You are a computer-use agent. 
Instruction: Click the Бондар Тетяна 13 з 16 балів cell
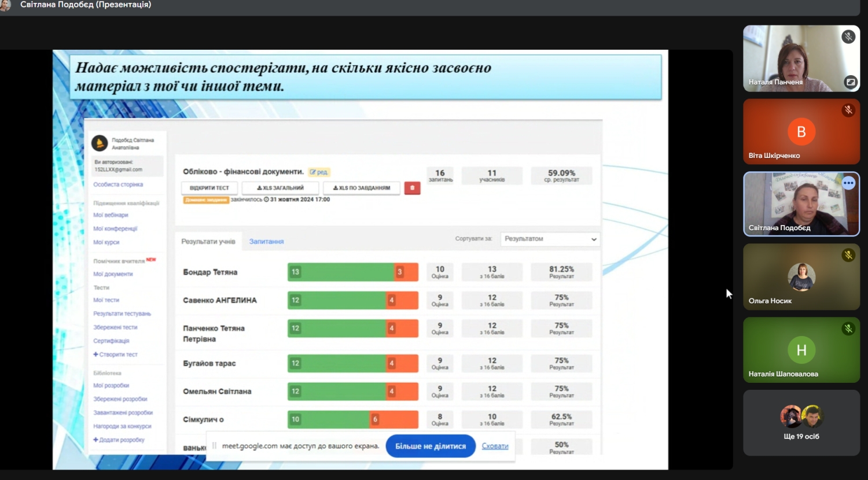tap(492, 272)
